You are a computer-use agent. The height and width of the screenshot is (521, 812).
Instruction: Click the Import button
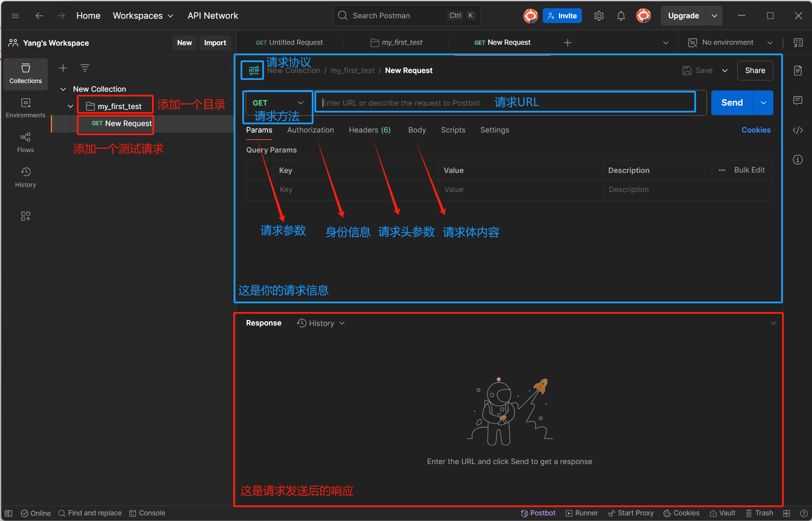click(x=215, y=43)
